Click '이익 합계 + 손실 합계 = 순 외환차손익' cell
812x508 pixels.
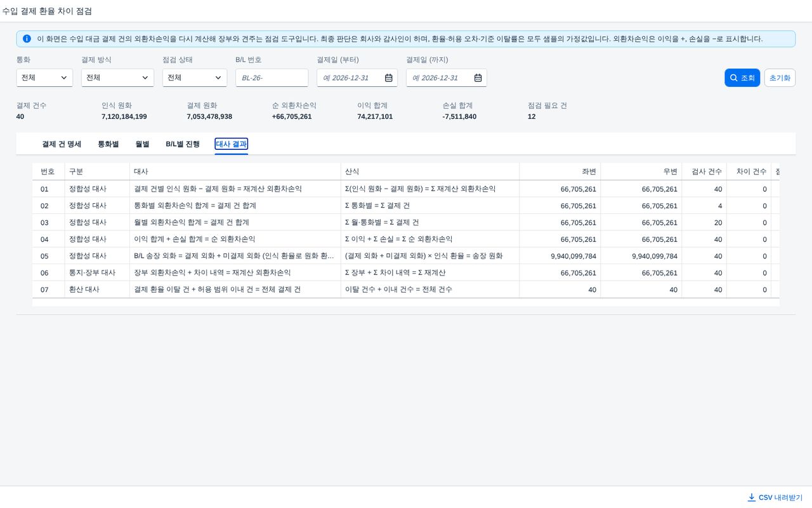pyautogui.click(x=235, y=239)
